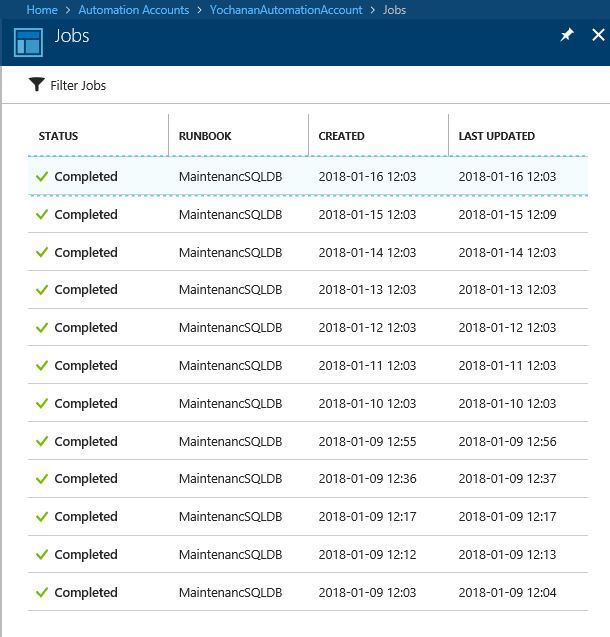Click the Filter Jobs funnel icon
This screenshot has width=610, height=637.
[37, 84]
